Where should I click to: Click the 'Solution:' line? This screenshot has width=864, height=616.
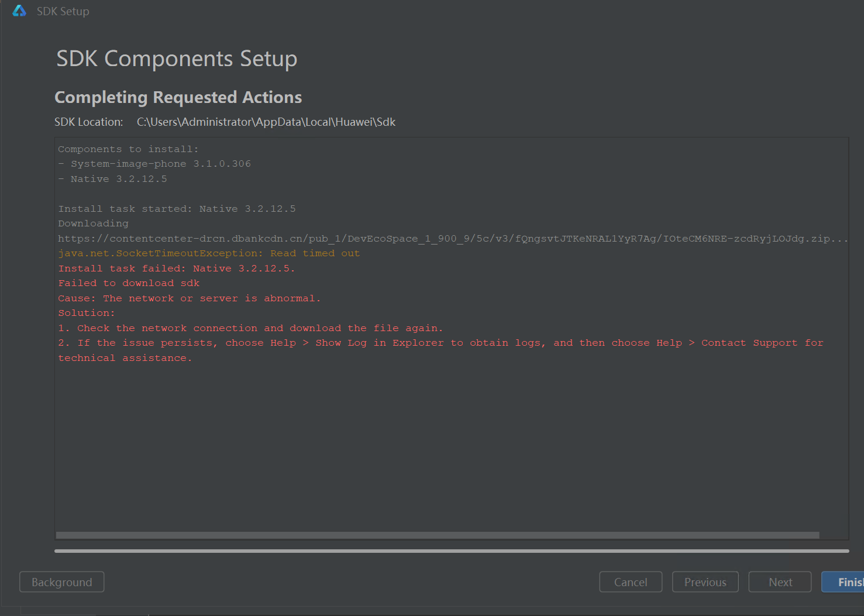click(87, 313)
